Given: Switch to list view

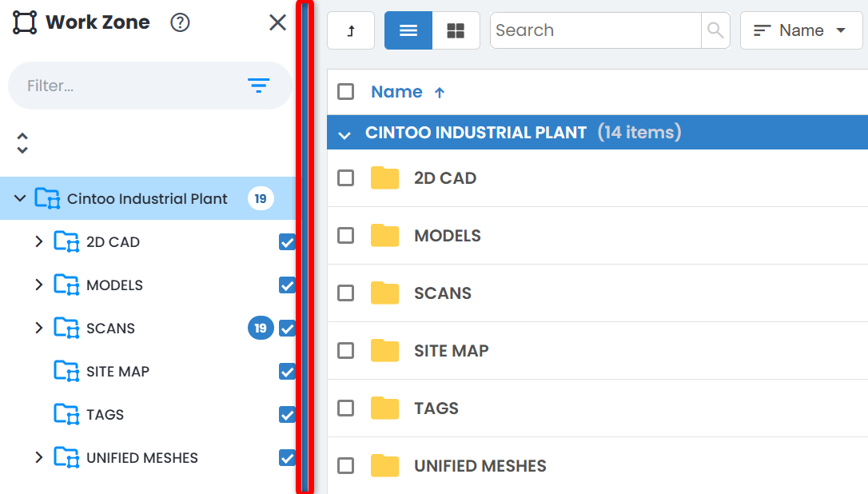Looking at the screenshot, I should coord(408,30).
